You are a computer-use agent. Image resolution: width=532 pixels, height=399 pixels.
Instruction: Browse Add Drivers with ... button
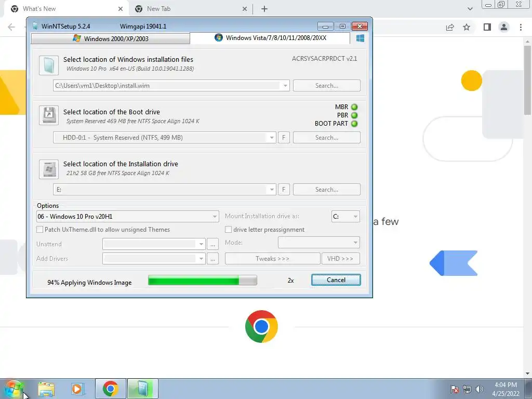pos(212,259)
